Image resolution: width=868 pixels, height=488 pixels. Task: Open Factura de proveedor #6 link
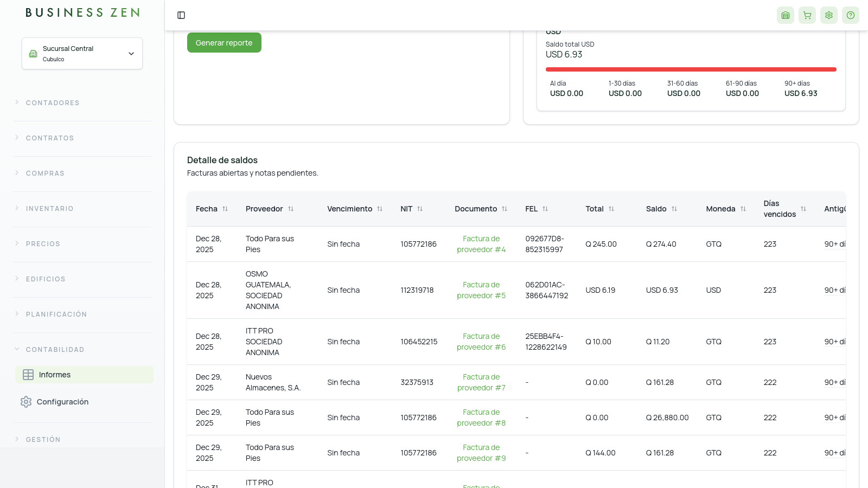pyautogui.click(x=481, y=342)
